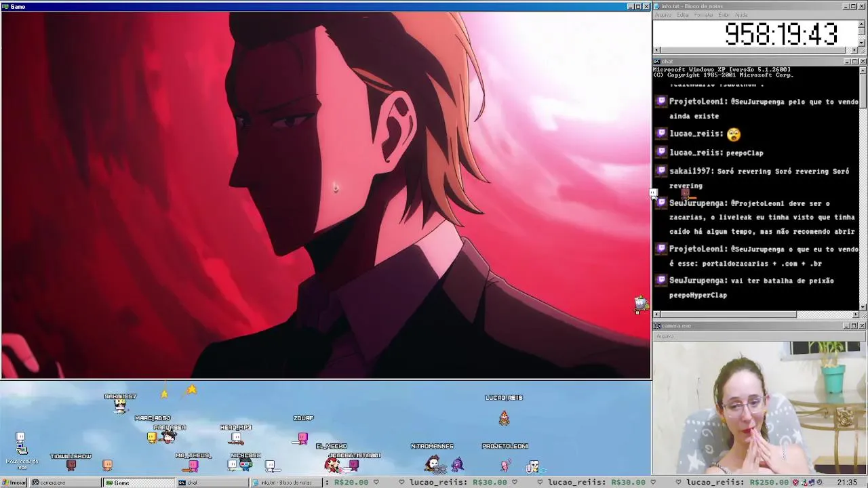The height and width of the screenshot is (488, 868).
Task: Click the webcam video in camera.exe
Action: coord(759,407)
